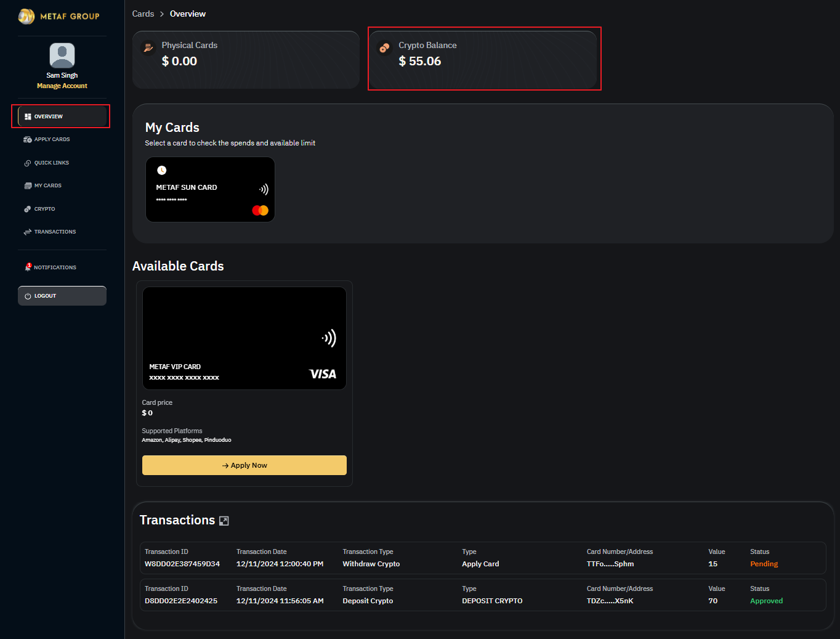
Task: Click the Available Cards heading
Action: point(178,266)
